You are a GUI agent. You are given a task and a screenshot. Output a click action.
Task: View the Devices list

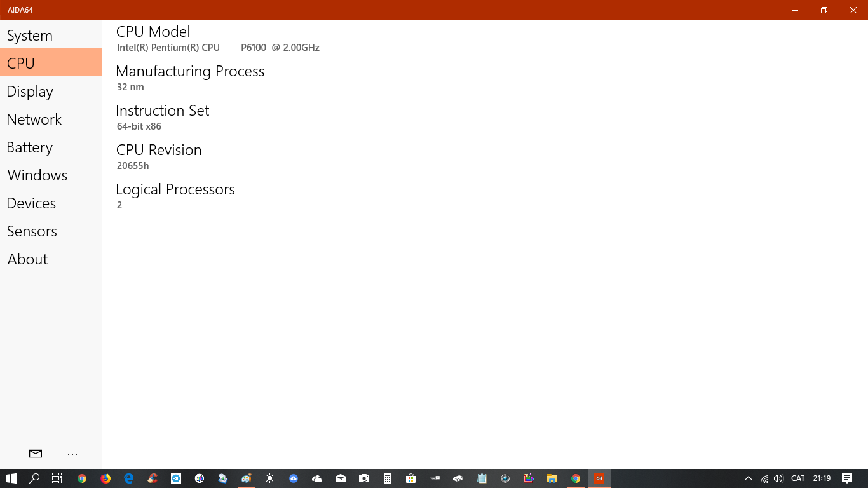[x=51, y=203]
